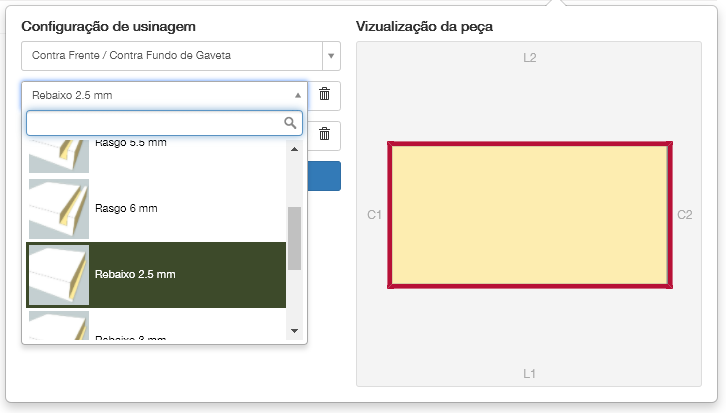Focus the dropdown search input field
This screenshot has width=726, height=413.
[164, 123]
